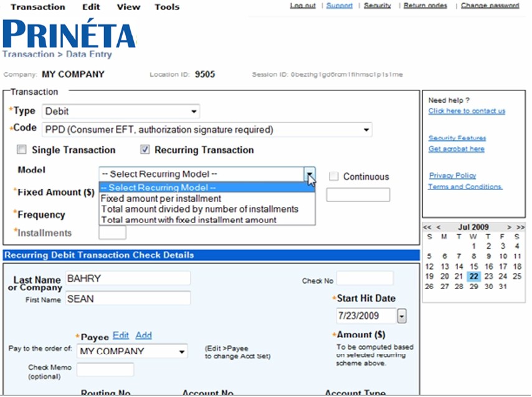Select day 26 in July calendar
Viewport: 532px width, 397px height.
click(429, 287)
